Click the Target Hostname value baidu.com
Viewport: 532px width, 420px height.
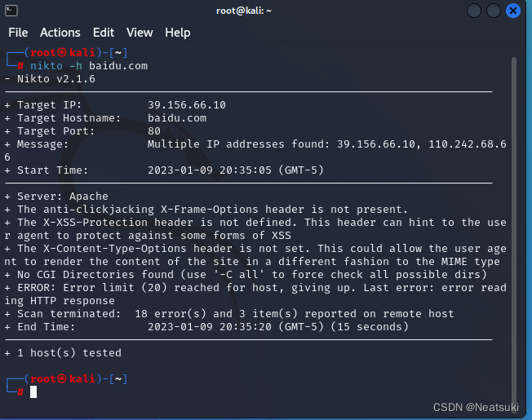coord(177,118)
